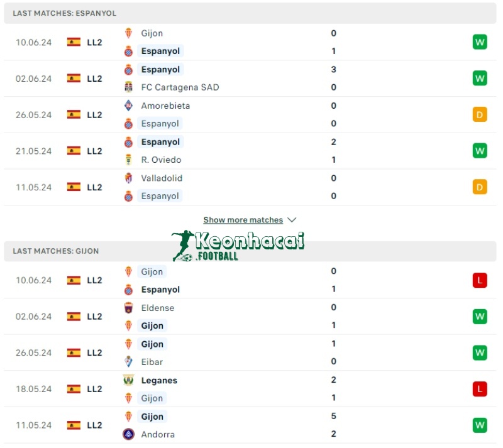Open the Show more matches link
503x448 pixels.
(243, 220)
